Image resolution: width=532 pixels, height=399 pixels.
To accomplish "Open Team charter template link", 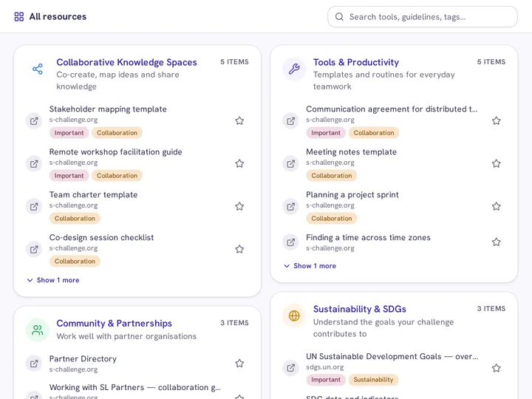I will [93, 194].
